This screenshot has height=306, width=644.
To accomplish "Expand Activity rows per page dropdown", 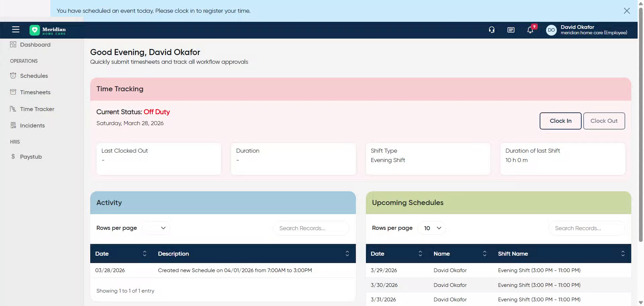I will coord(156,228).
